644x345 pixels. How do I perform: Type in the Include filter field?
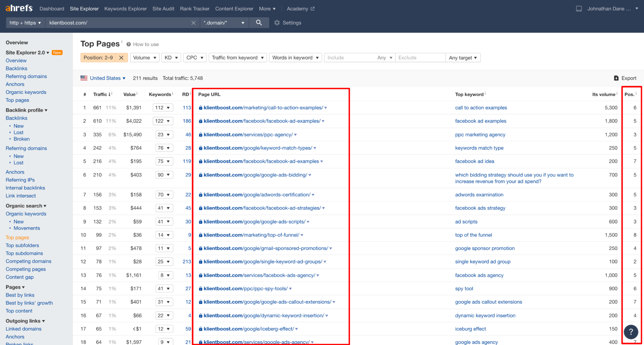(x=350, y=58)
